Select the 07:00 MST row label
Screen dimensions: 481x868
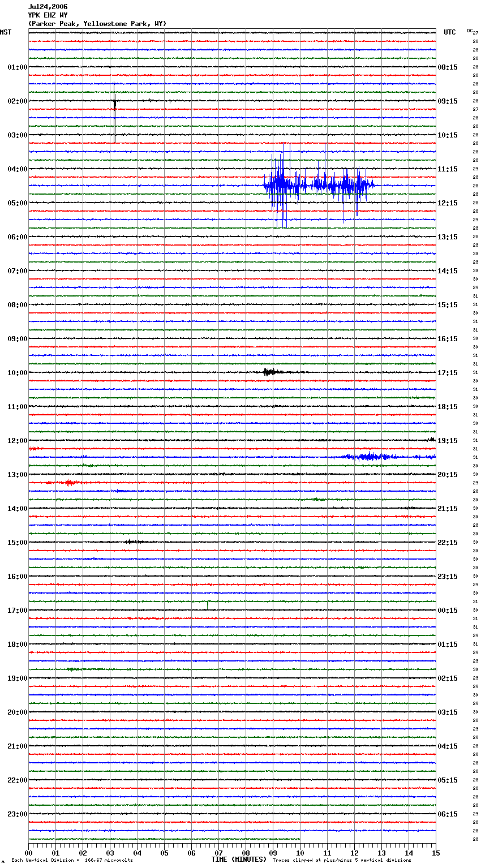coord(17,271)
